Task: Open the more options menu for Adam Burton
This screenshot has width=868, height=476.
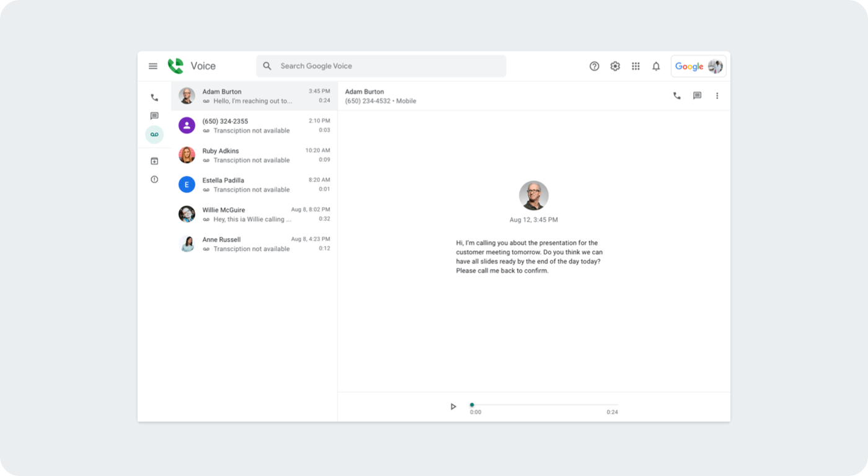Action: [717, 95]
